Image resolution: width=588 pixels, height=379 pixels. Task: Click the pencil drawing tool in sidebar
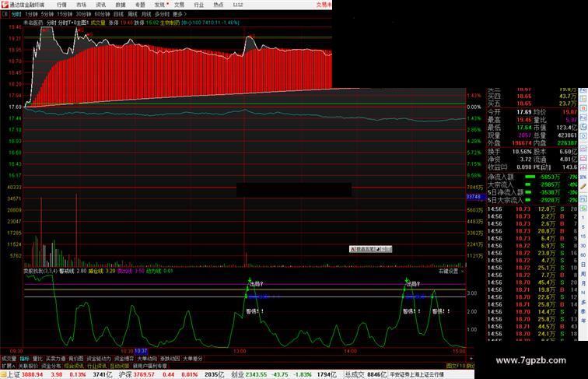(x=583, y=186)
